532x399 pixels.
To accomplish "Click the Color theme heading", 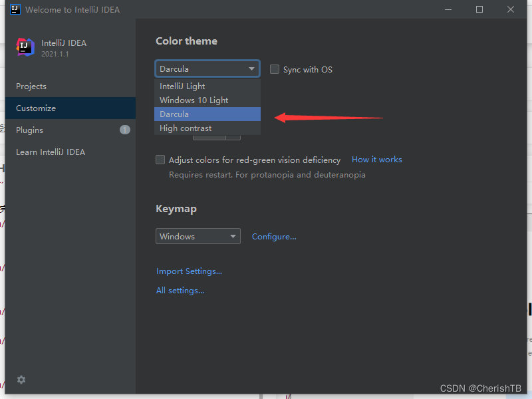I will coord(187,41).
